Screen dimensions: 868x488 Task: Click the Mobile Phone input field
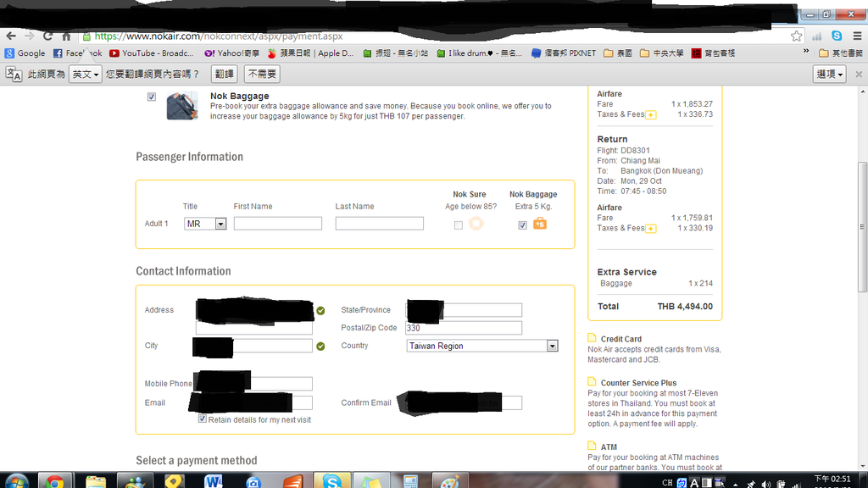click(254, 384)
